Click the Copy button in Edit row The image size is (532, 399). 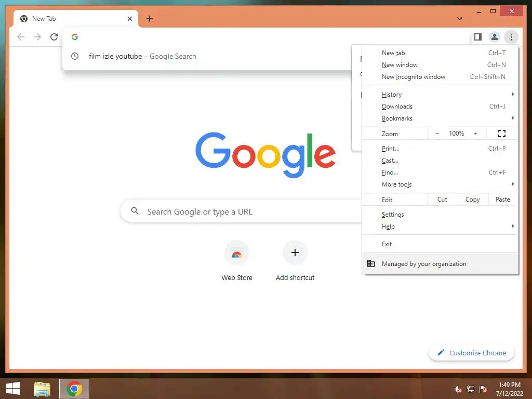point(473,199)
